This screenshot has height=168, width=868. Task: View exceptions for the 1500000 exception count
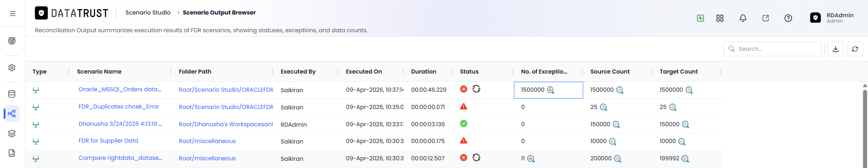click(x=551, y=90)
